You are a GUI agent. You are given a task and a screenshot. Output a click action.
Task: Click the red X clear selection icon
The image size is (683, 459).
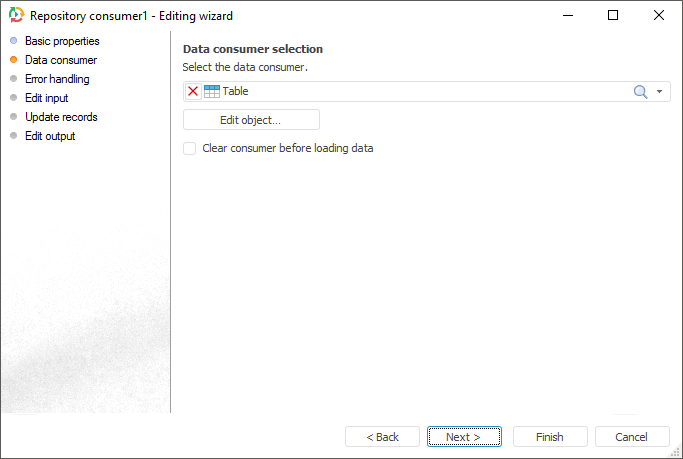[x=193, y=91]
